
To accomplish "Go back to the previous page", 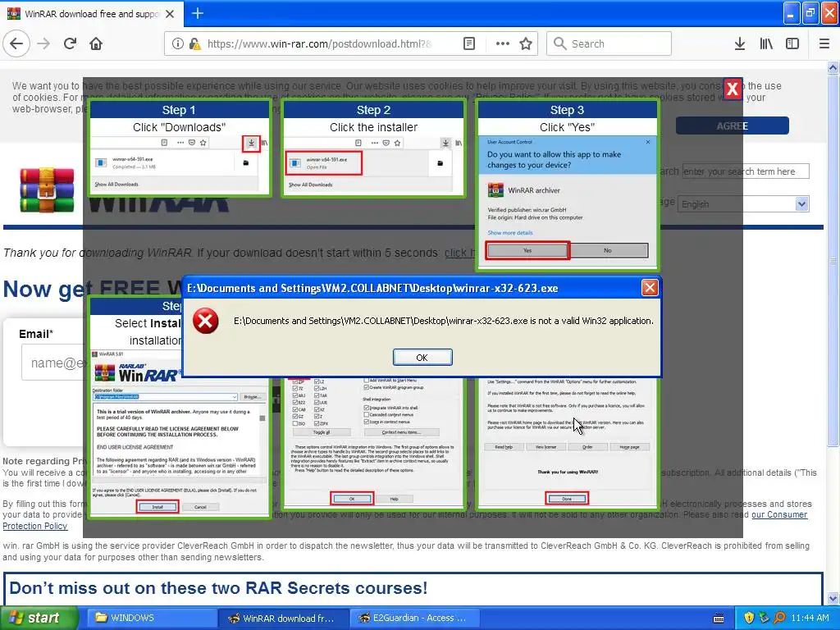I will coord(16,44).
